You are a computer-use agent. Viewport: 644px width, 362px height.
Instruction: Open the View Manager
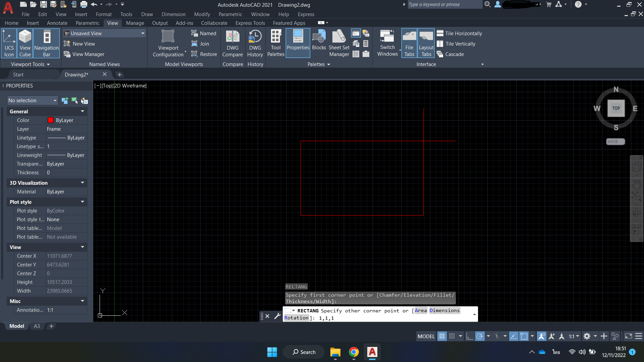[x=84, y=54]
